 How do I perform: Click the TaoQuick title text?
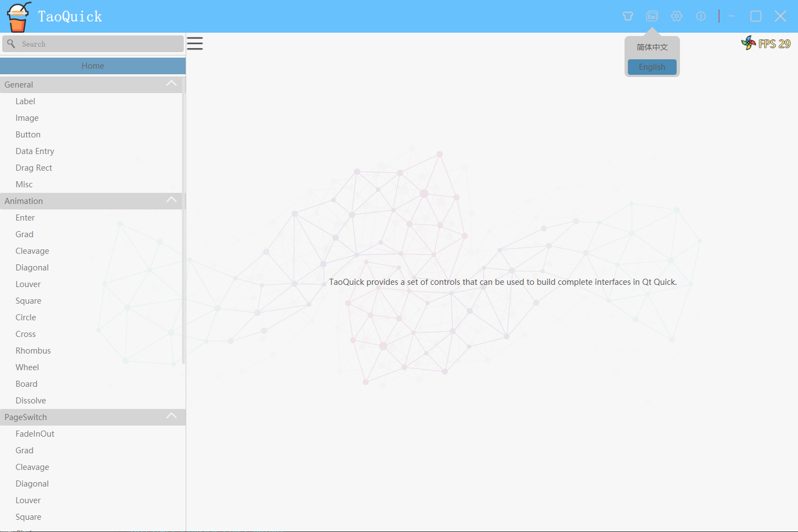[70, 17]
